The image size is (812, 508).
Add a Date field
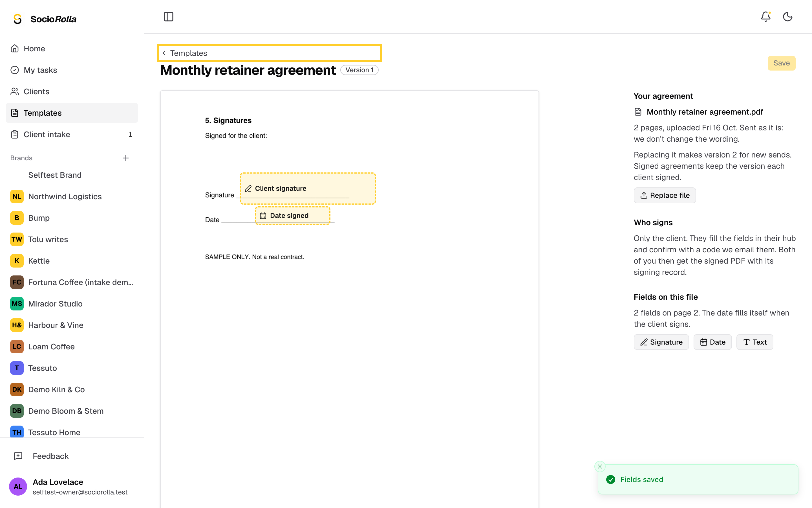click(x=713, y=342)
